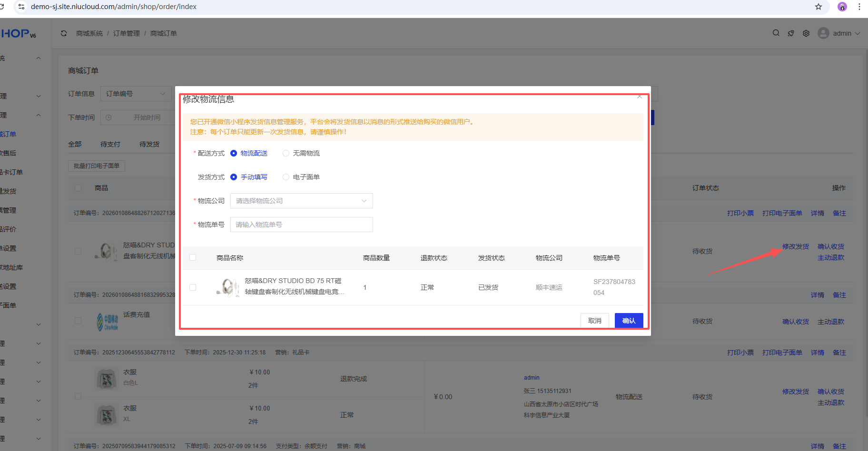This screenshot has width=868, height=451.
Task: Click the settings gear icon in header
Action: [x=806, y=33]
